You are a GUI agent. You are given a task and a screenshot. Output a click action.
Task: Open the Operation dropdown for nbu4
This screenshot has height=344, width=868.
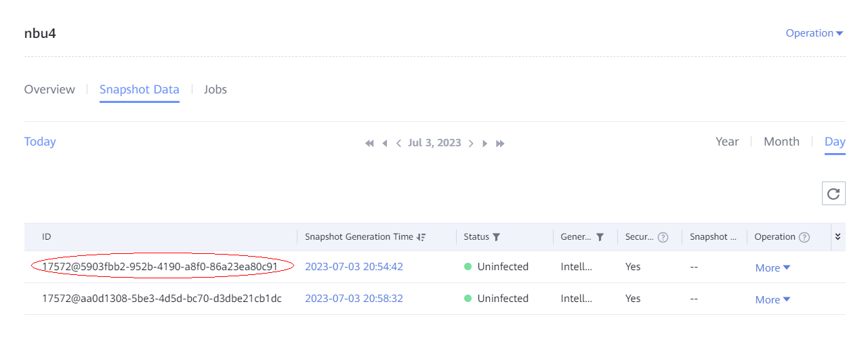(x=814, y=33)
